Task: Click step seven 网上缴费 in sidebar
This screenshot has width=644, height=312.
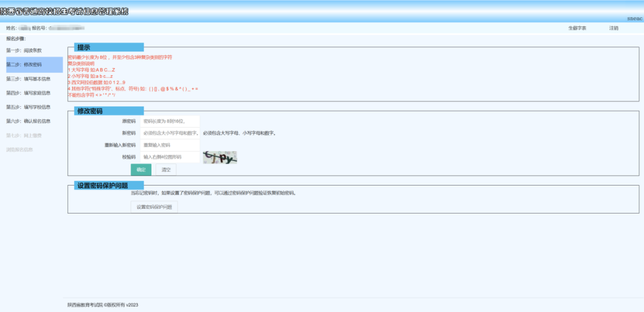Action: tap(24, 135)
